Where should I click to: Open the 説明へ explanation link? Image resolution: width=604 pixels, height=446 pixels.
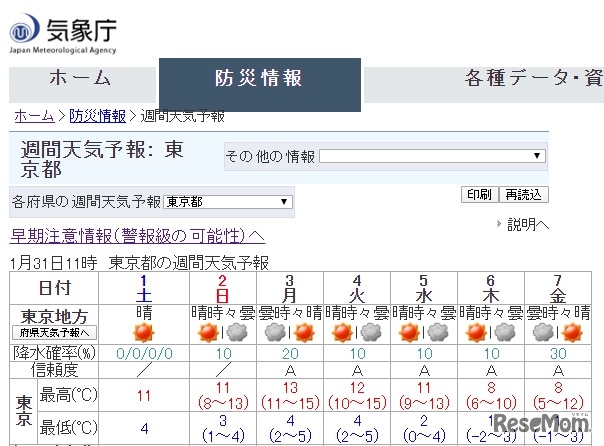(x=528, y=224)
